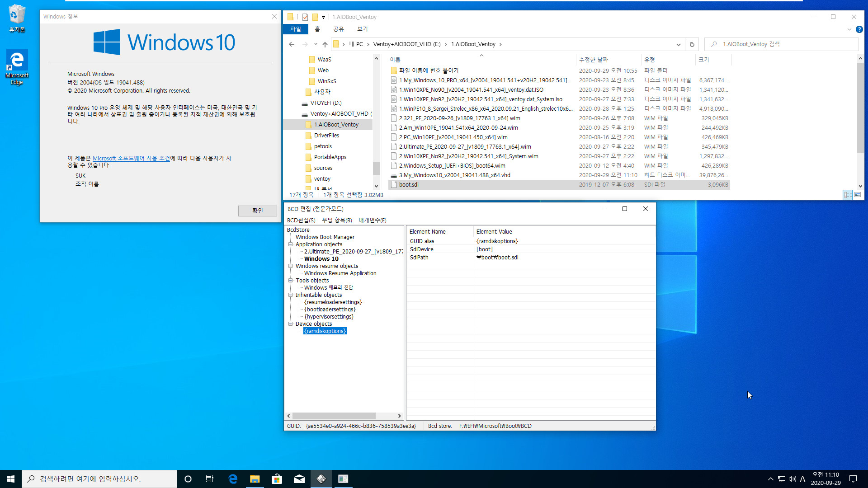Click the properties quick access toolbar icon

tap(305, 17)
